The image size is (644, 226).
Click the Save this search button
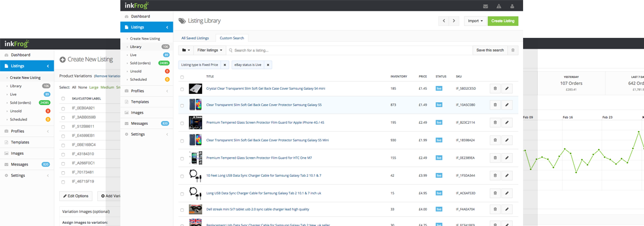(490, 50)
